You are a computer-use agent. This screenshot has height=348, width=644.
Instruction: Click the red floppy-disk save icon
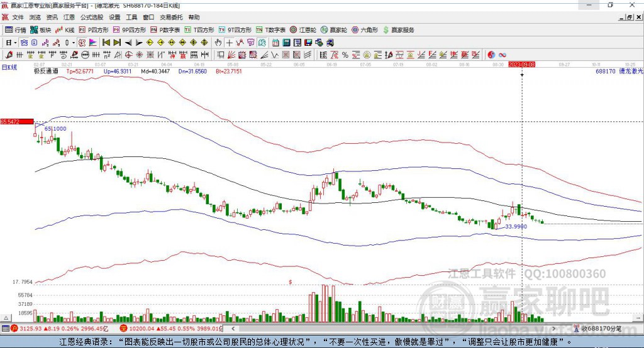[x=308, y=43]
